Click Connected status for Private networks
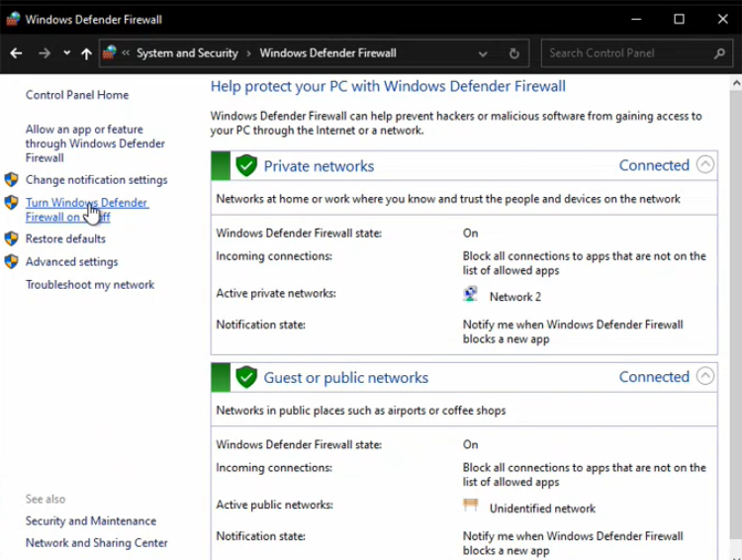742x560 pixels. tap(654, 165)
